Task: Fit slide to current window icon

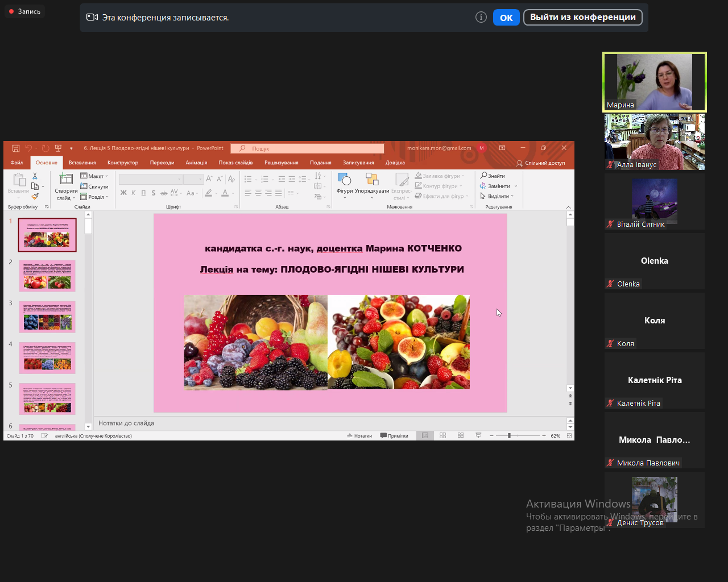Action: point(569,436)
